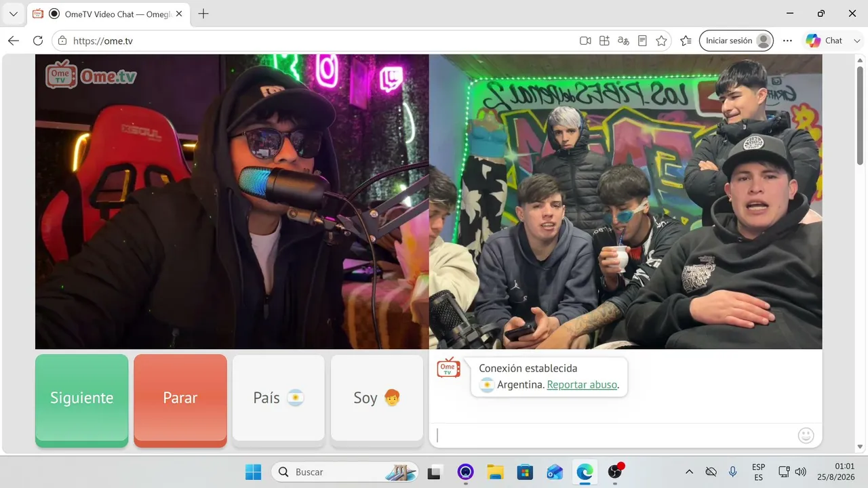Viewport: 868px width, 488px height.
Task: Open the Outlook mail taskbar icon
Action: point(555,472)
